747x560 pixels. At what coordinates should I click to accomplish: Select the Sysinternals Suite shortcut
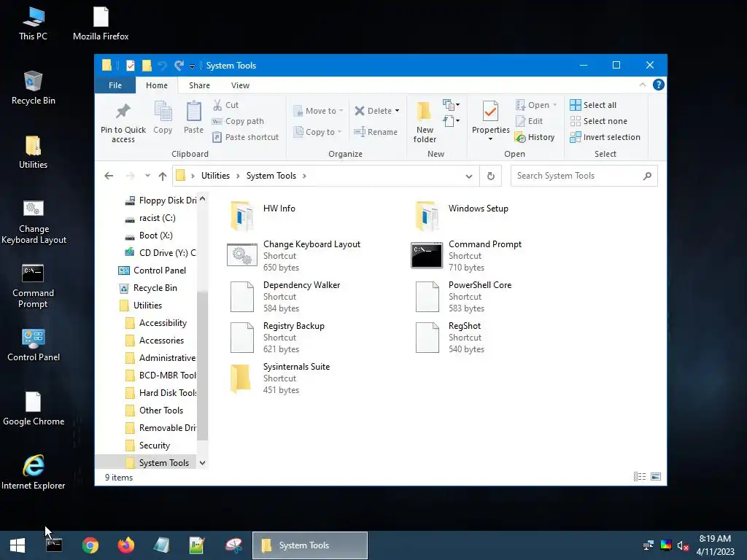[x=279, y=378]
